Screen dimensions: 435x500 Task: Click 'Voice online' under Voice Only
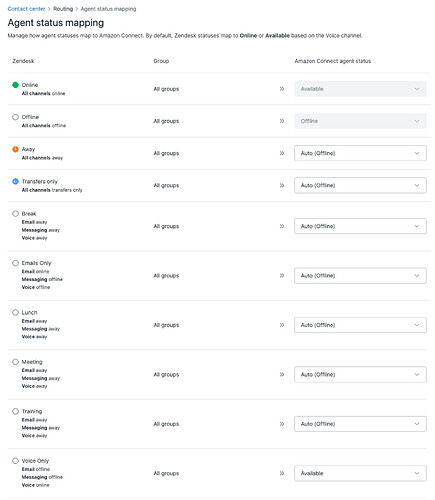(35, 485)
